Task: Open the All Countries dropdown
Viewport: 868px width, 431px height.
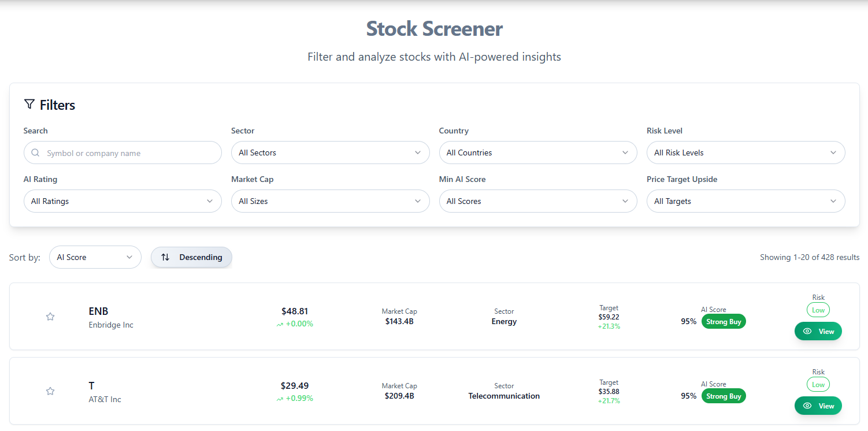Action: click(538, 153)
